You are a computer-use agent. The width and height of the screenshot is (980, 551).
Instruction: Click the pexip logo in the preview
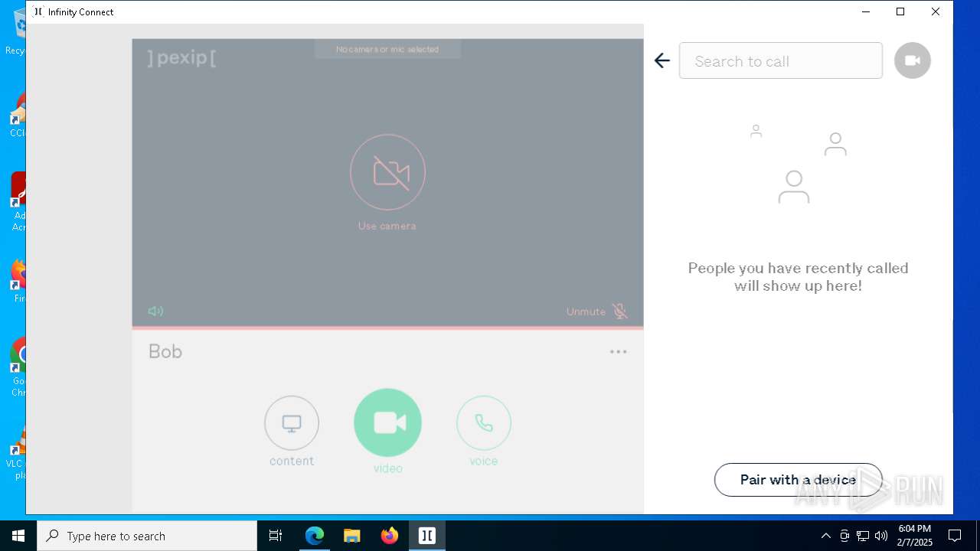coord(181,57)
